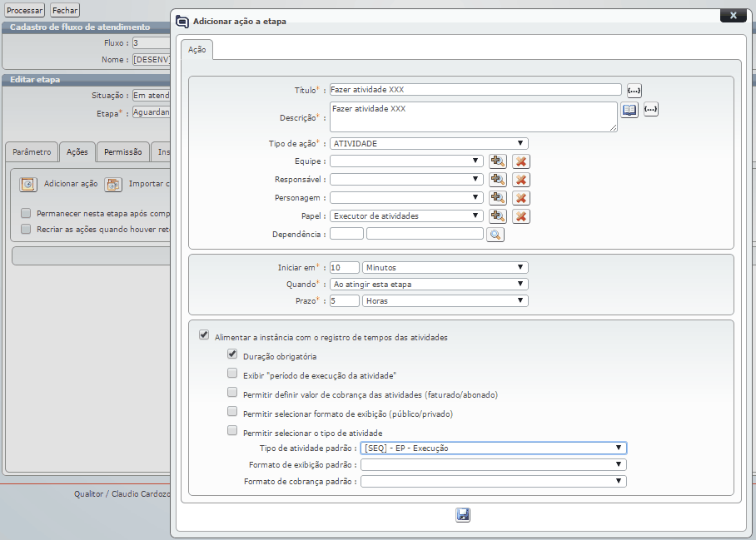The height and width of the screenshot is (540, 756).
Task: Remove the Papel value with red X icon
Action: (521, 216)
